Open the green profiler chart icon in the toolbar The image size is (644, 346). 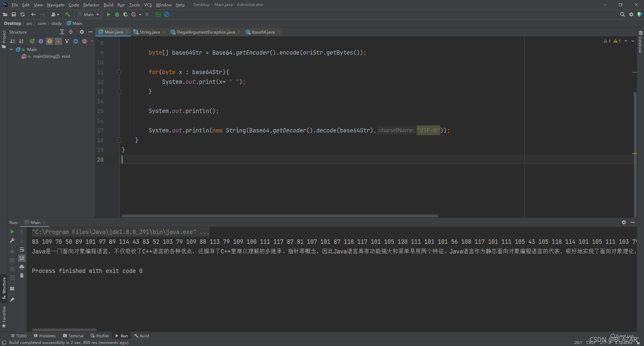(158, 14)
